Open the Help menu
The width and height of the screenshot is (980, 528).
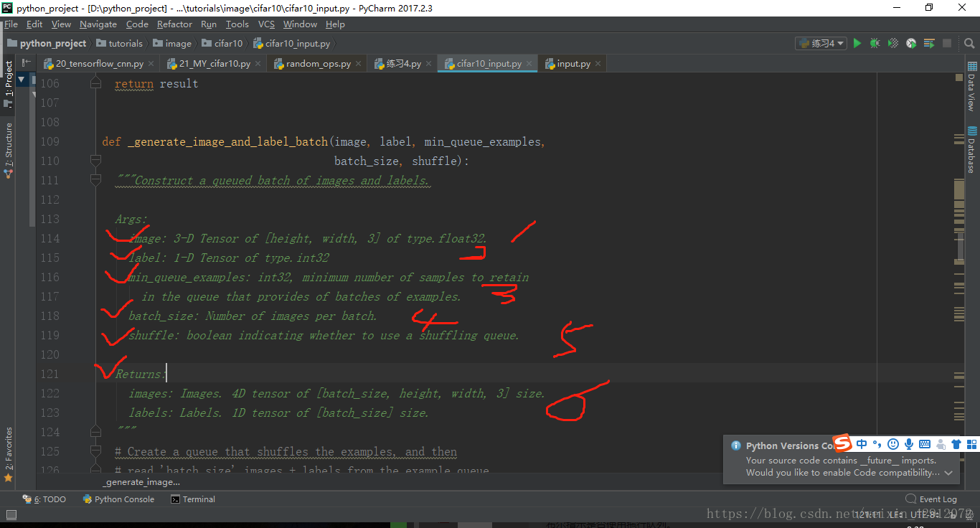coord(335,24)
